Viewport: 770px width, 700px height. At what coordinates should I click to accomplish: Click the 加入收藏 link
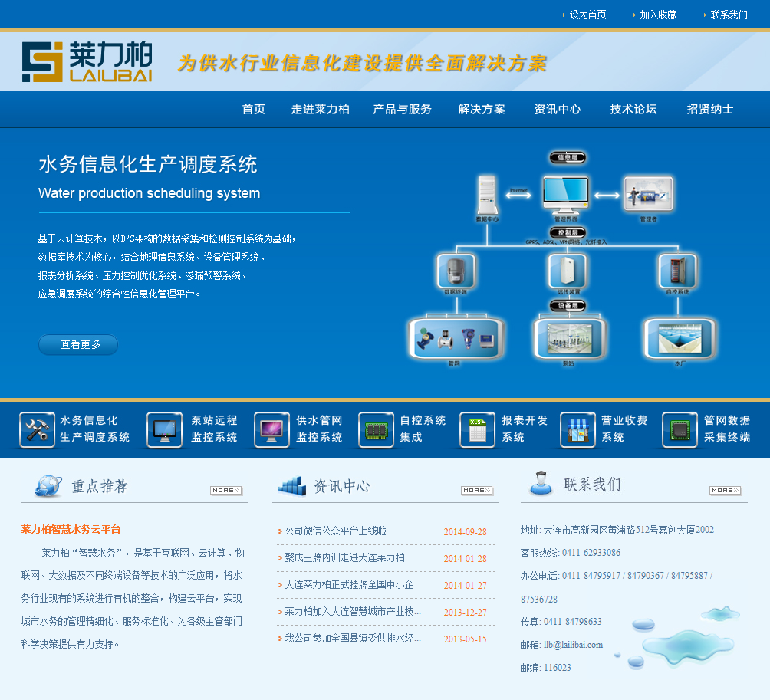(658, 15)
